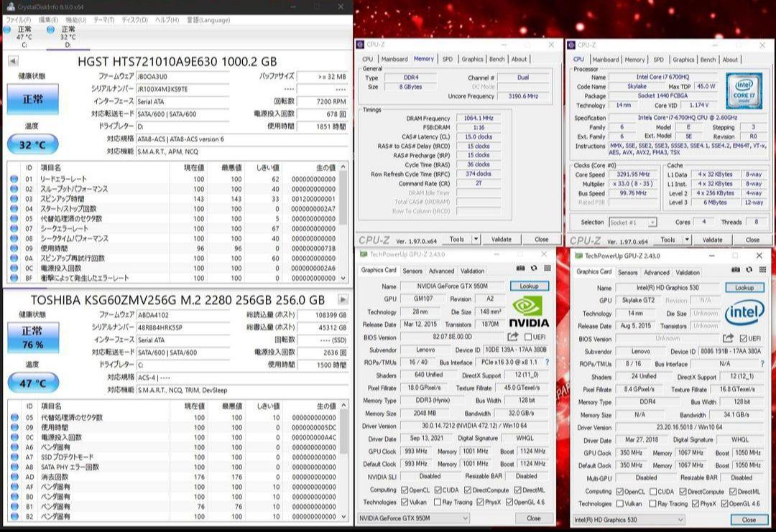Toggle CUDA checkbox in NVIDIA GPU-Z
This screenshot has height=532, width=776.
[438, 490]
